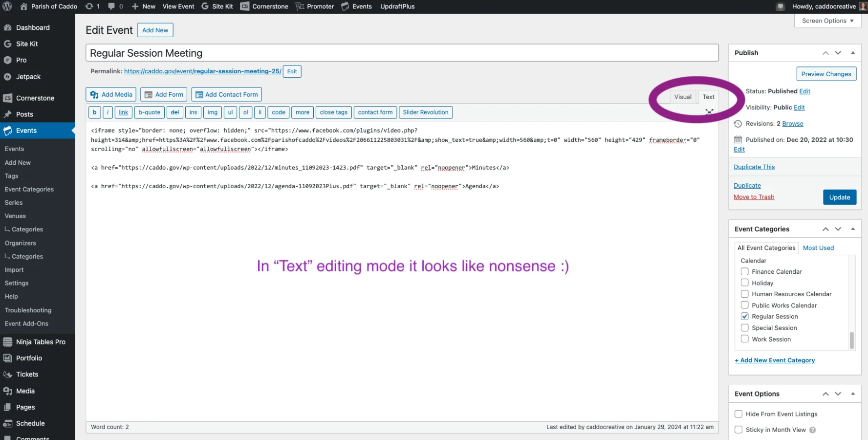868x440 pixels.
Task: Click into the event title field
Action: tap(401, 53)
